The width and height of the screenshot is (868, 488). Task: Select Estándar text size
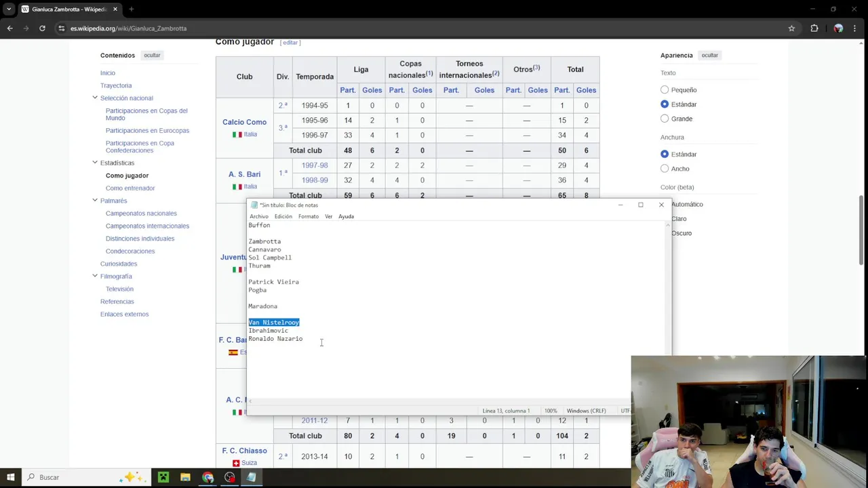pyautogui.click(x=665, y=104)
